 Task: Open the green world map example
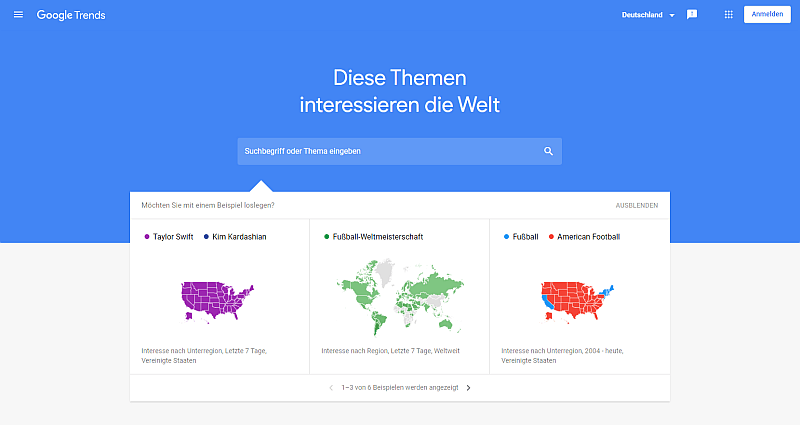point(400,297)
